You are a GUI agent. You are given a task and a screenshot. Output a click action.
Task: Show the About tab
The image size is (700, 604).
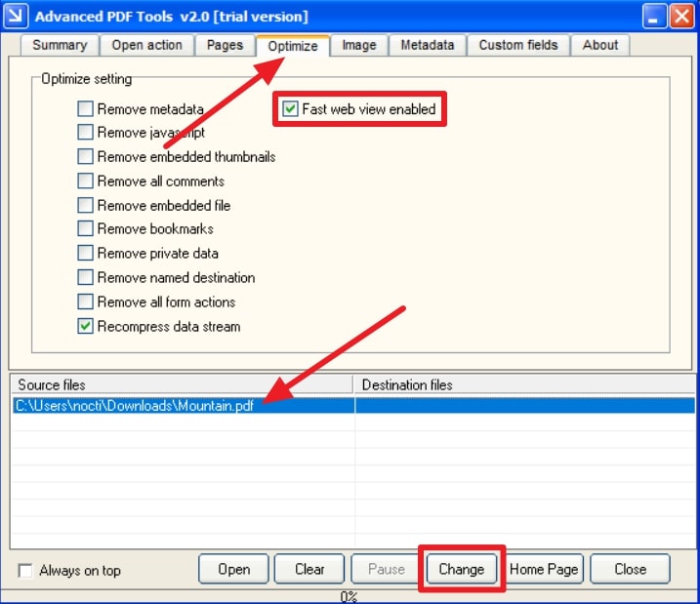[600, 45]
